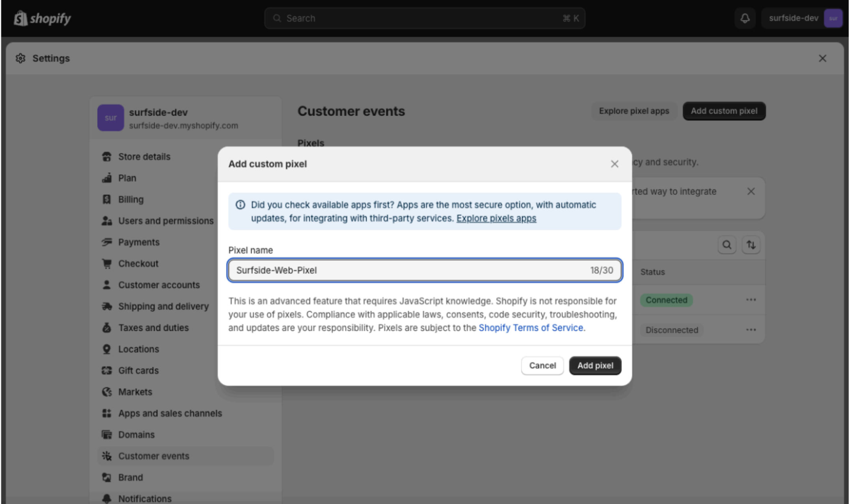Open the Plan settings page
The width and height of the screenshot is (850, 504).
tap(127, 178)
